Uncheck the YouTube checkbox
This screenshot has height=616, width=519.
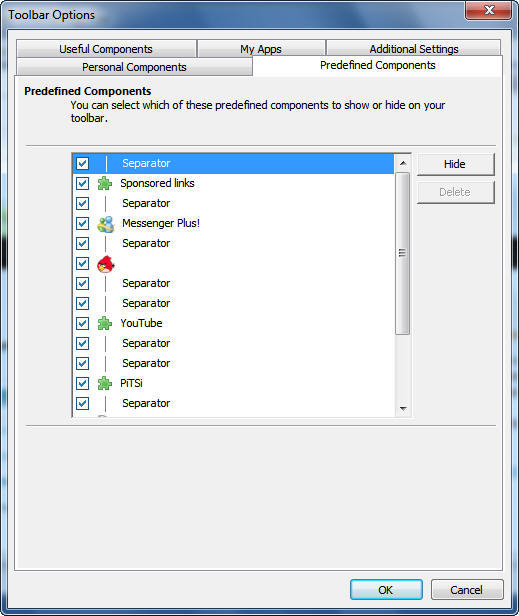click(83, 323)
